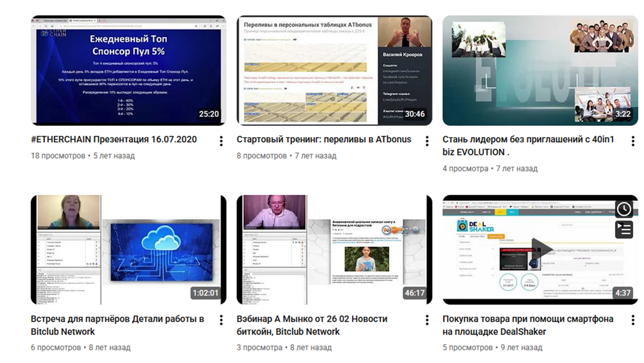Open three-dot menu for DealShaker video
Image resolution: width=644 pixels, height=363 pixels.
[633, 320]
